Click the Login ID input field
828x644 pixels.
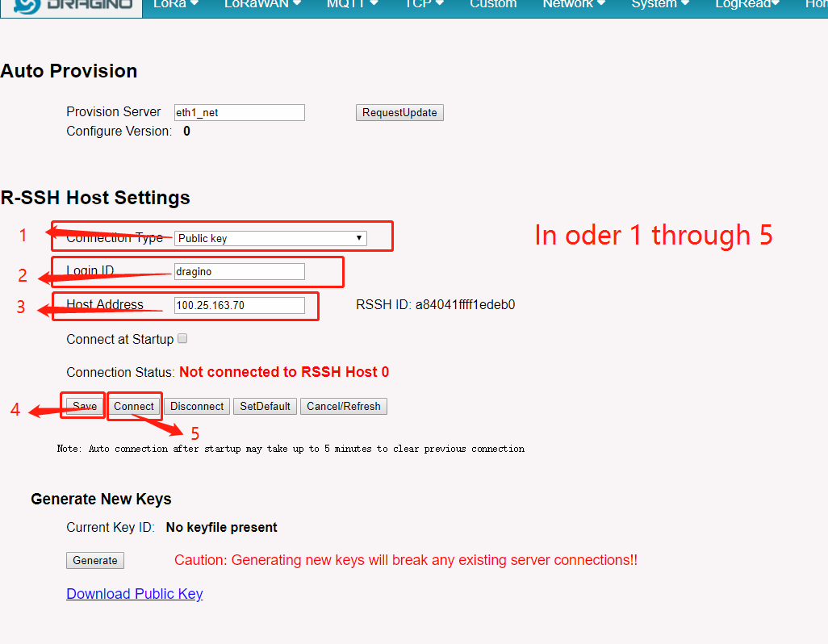tap(239, 271)
